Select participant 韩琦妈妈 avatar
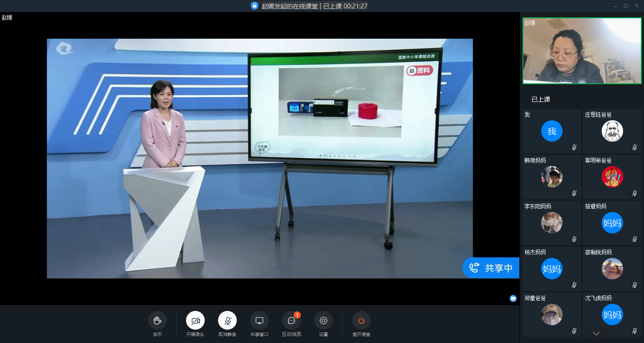The image size is (644, 343). (551, 177)
